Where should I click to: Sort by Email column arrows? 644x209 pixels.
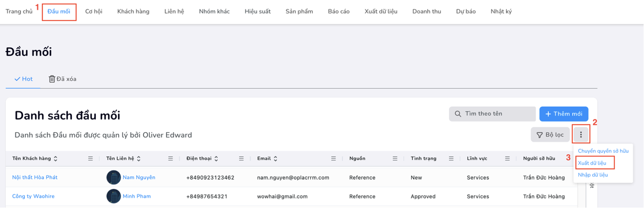[x=275, y=159]
